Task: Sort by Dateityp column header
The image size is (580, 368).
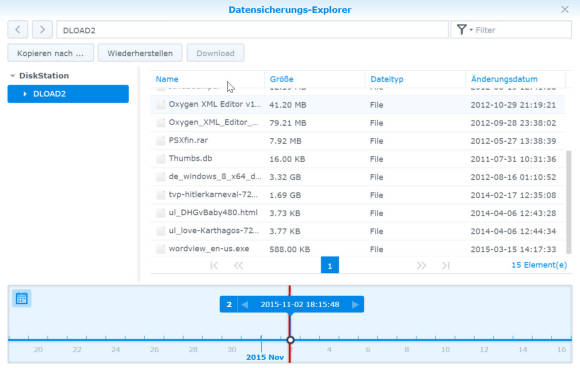Action: click(387, 79)
